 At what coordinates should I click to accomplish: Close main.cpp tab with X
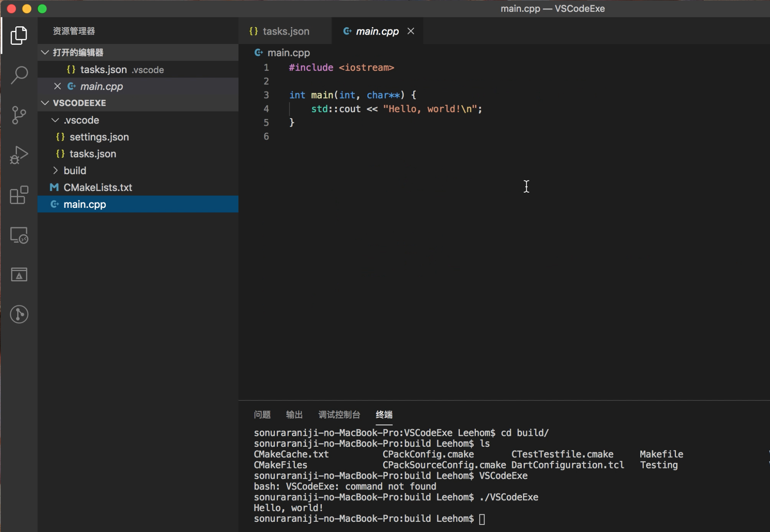pos(411,31)
